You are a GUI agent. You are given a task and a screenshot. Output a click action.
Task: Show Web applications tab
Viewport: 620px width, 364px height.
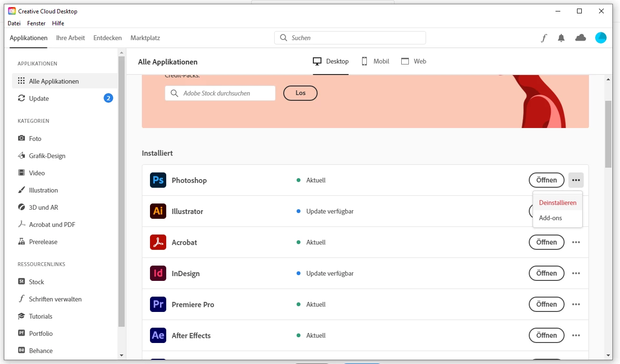(414, 62)
